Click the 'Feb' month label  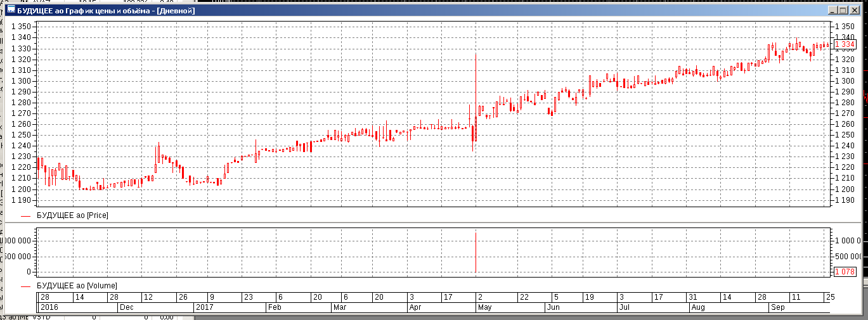point(275,307)
